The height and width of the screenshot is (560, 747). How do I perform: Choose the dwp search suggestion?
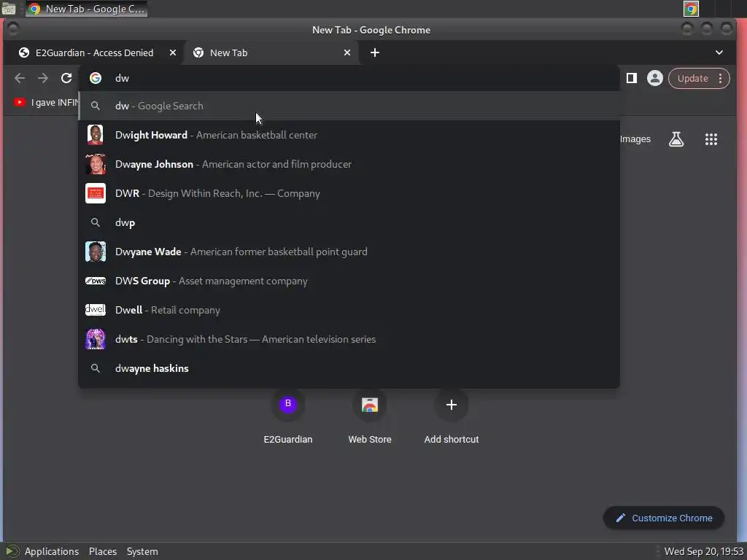pyautogui.click(x=349, y=222)
